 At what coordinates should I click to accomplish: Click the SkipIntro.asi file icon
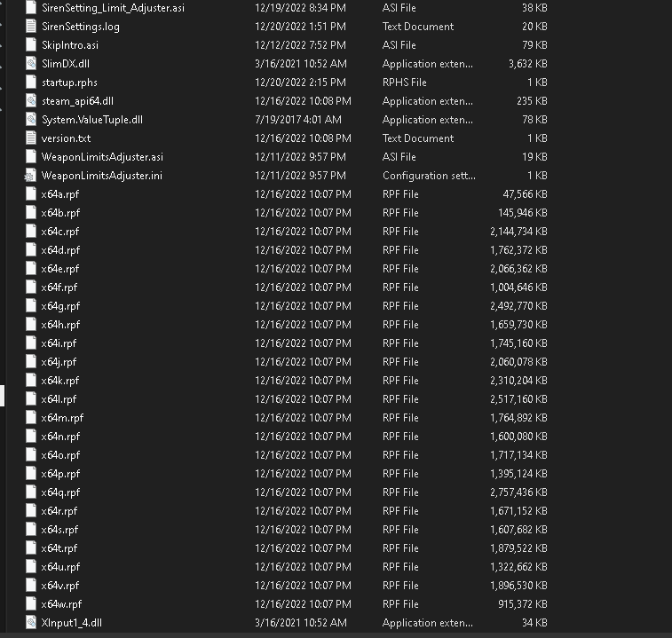[33, 45]
